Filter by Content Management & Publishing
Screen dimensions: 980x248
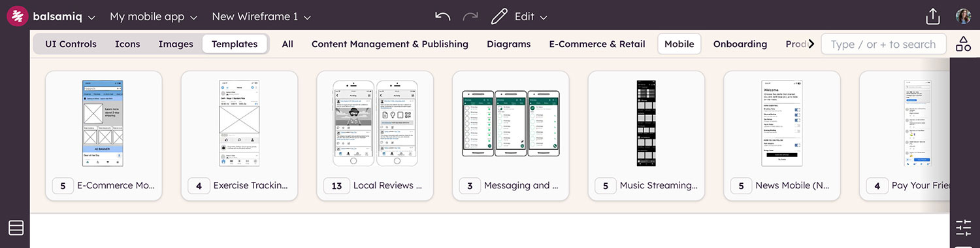(x=390, y=44)
